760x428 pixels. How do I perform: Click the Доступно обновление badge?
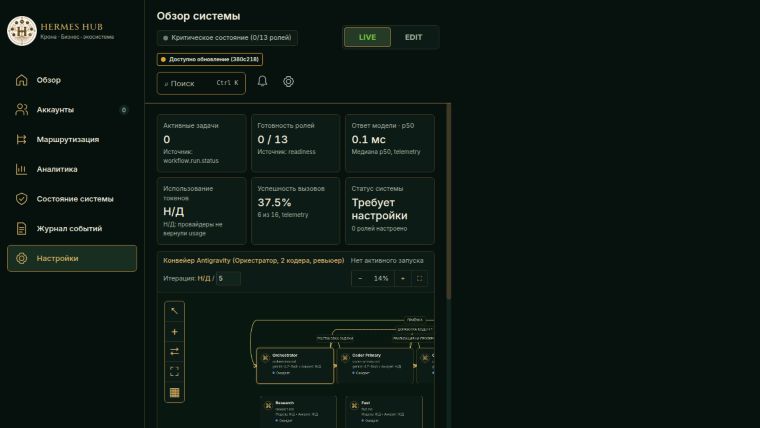[x=210, y=59]
